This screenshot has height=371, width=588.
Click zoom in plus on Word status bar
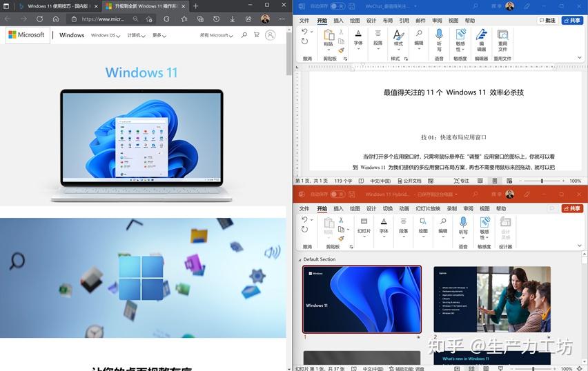(563, 181)
